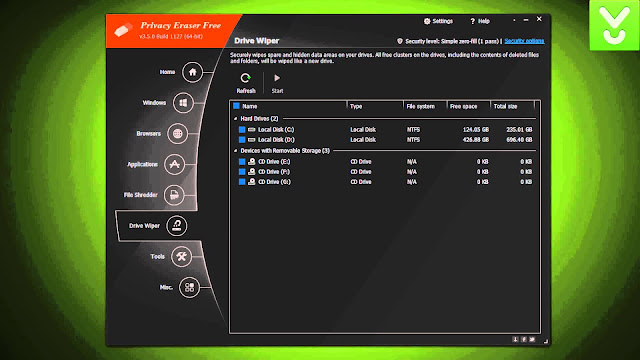Image resolution: width=640 pixels, height=360 pixels.
Task: Open the File Shredder icon
Action: 174,195
